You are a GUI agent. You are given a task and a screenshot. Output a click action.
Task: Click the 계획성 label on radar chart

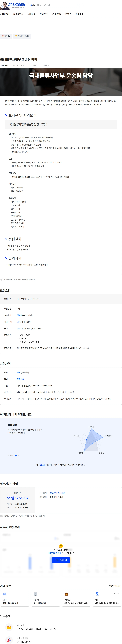click(x=91, y=427)
